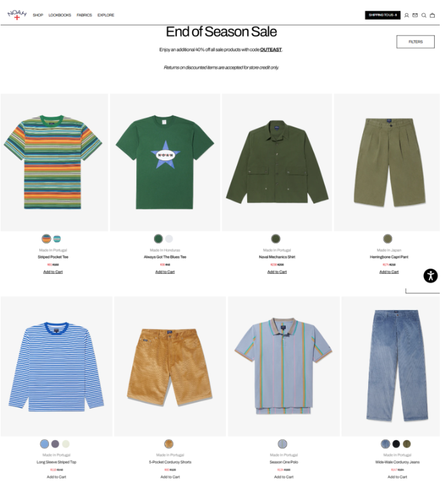Select the grey swatch for Long Sleeve Striped Top

(x=55, y=444)
